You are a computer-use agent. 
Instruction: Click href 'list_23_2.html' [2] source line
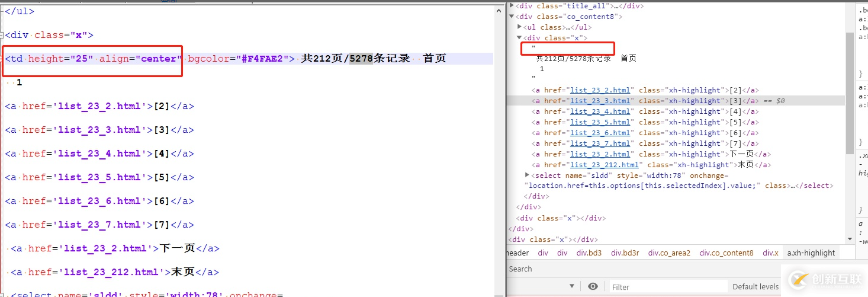coord(99,106)
